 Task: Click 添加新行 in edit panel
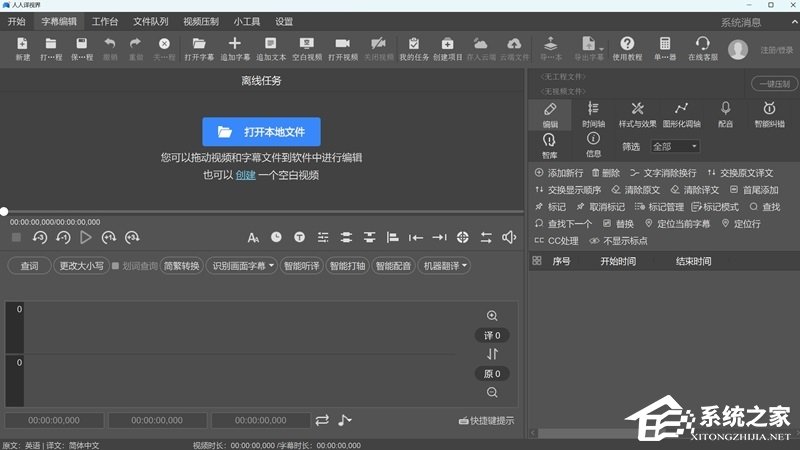coord(559,173)
